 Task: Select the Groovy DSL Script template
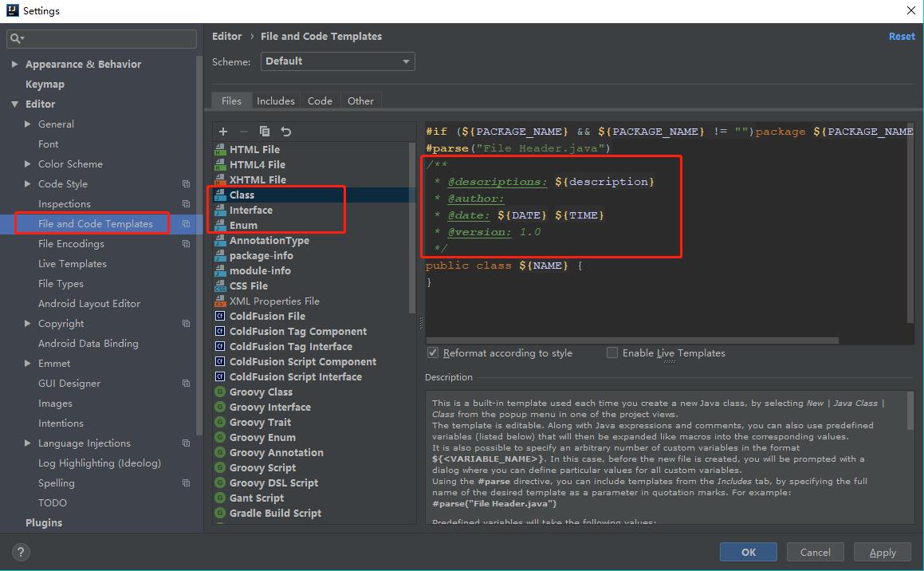[x=273, y=483]
